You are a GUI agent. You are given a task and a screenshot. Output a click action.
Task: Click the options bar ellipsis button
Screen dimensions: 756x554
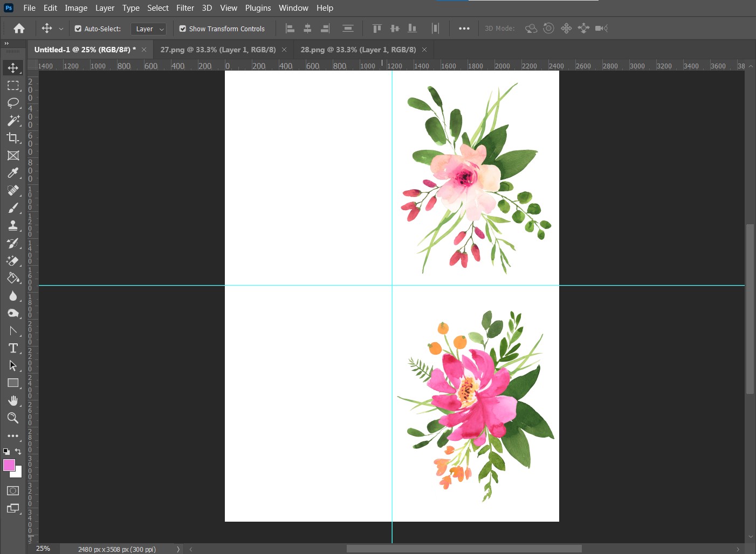pos(464,28)
